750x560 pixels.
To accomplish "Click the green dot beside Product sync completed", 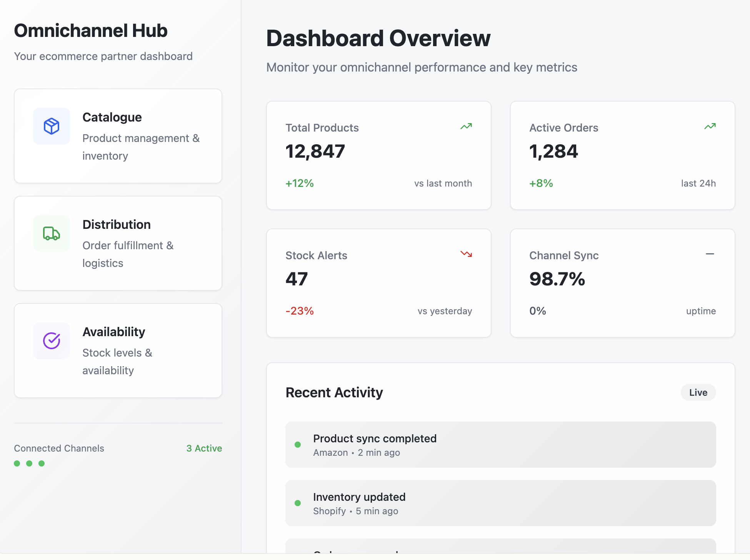I will click(x=298, y=445).
